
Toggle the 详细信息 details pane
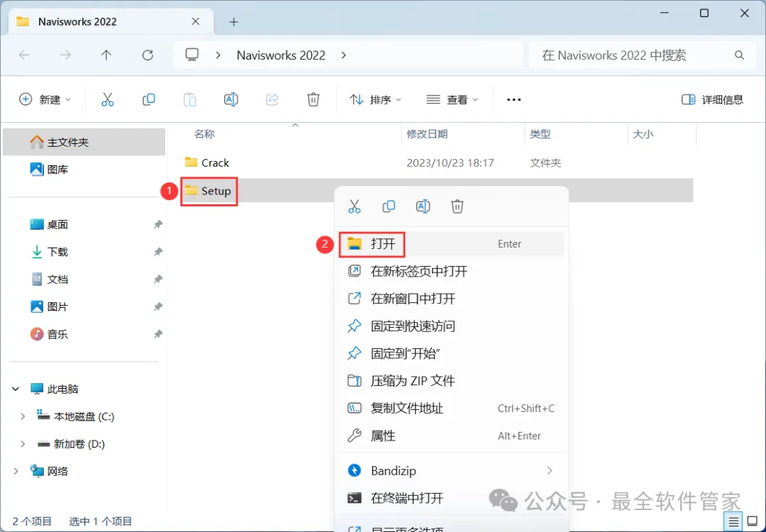[712, 99]
